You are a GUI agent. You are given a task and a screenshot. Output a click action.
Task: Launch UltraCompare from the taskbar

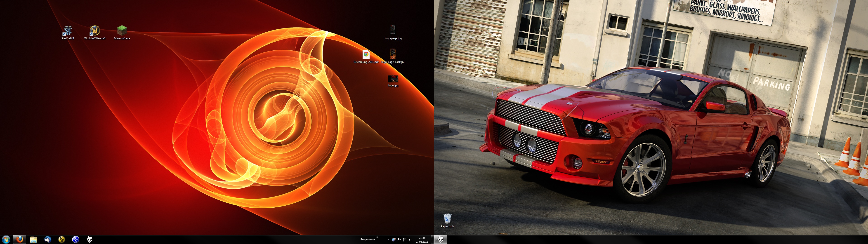tap(75, 239)
